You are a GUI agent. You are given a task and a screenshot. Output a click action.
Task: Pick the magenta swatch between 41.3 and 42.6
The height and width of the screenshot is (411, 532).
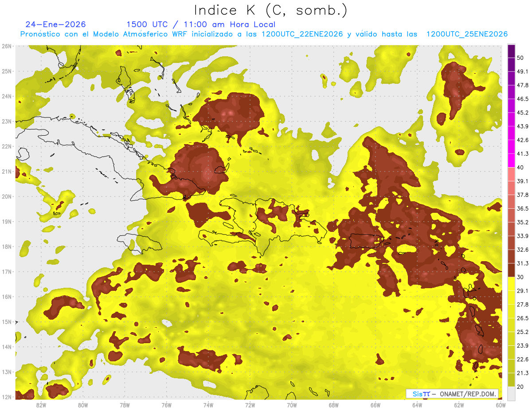point(511,147)
